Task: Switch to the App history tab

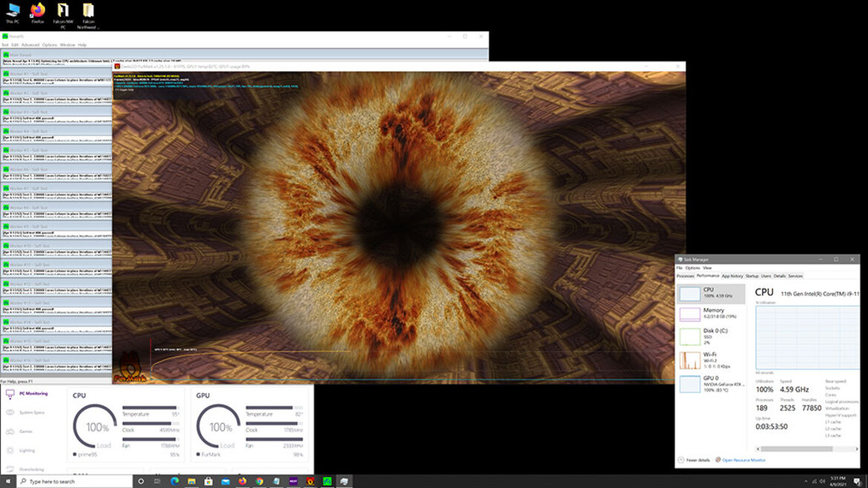Action: 732,276
